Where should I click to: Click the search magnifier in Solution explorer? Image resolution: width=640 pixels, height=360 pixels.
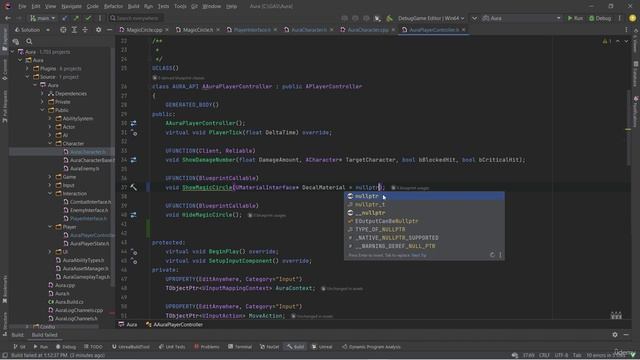pos(29,41)
